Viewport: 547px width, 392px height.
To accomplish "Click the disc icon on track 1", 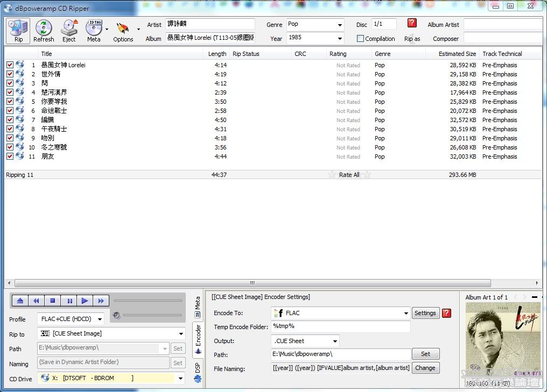I will point(20,65).
